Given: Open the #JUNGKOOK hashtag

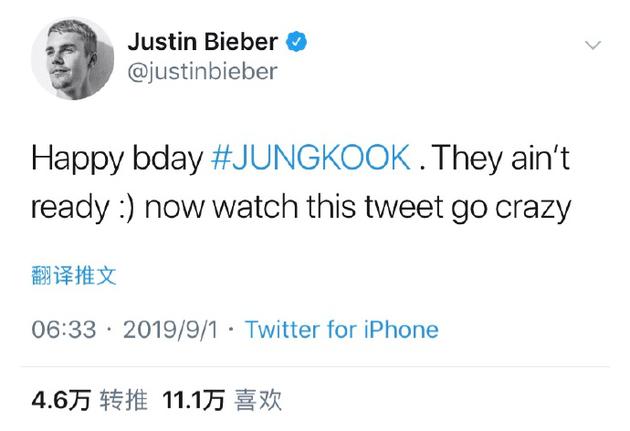Looking at the screenshot, I should (x=312, y=158).
